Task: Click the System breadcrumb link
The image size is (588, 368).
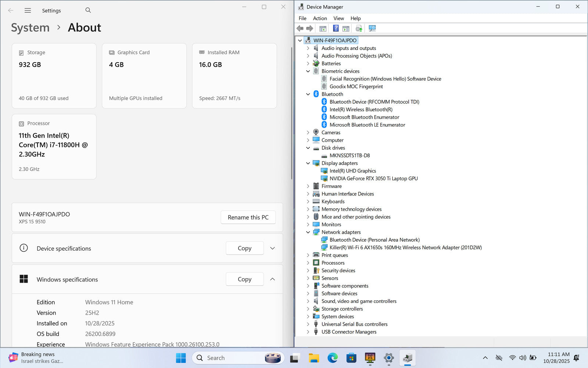Action: click(30, 28)
